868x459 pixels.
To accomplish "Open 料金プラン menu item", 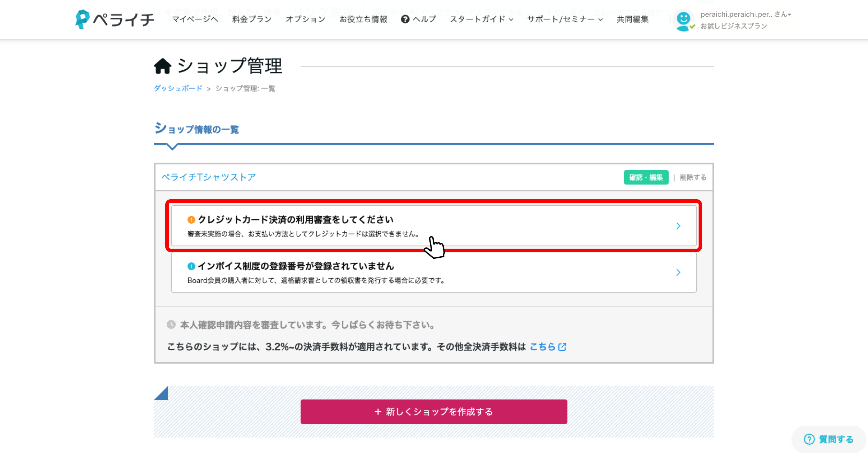I will tap(252, 19).
